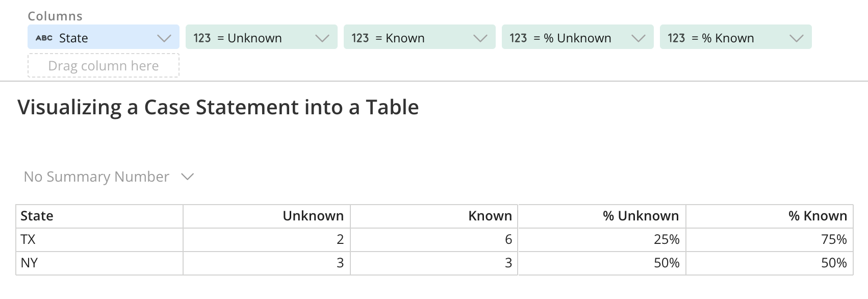Click the chart title text
Screen dimensions: 868x299
tap(218, 107)
